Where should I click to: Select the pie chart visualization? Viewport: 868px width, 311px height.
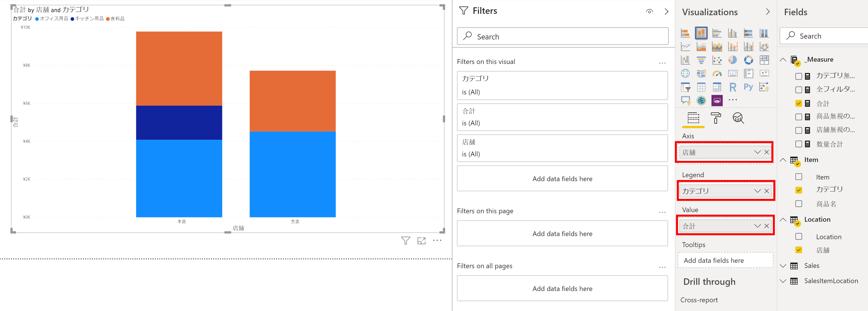(732, 60)
